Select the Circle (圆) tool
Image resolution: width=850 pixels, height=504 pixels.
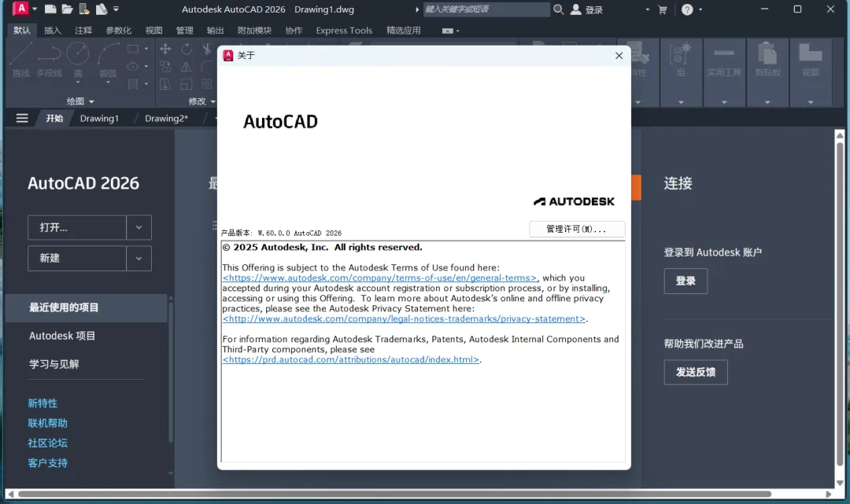(x=77, y=60)
